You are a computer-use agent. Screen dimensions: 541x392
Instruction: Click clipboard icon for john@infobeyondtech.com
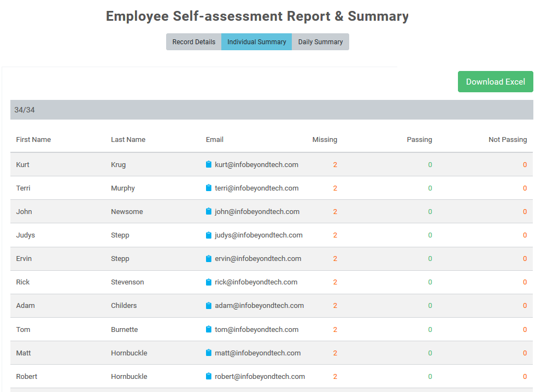point(208,211)
